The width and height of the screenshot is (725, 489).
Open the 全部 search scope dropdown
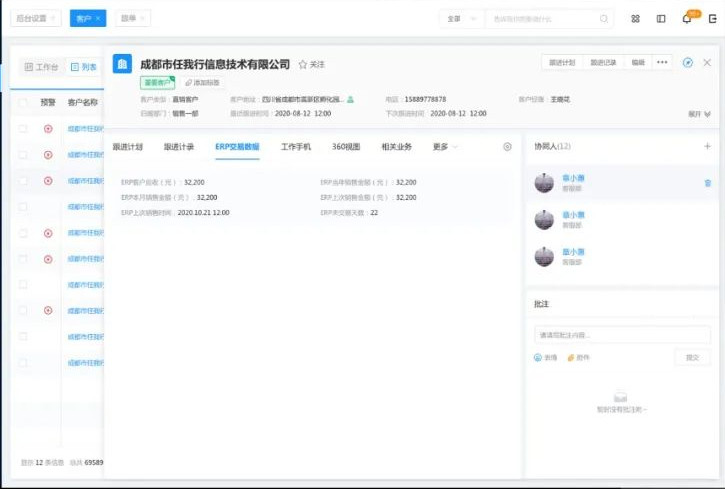pyautogui.click(x=461, y=19)
